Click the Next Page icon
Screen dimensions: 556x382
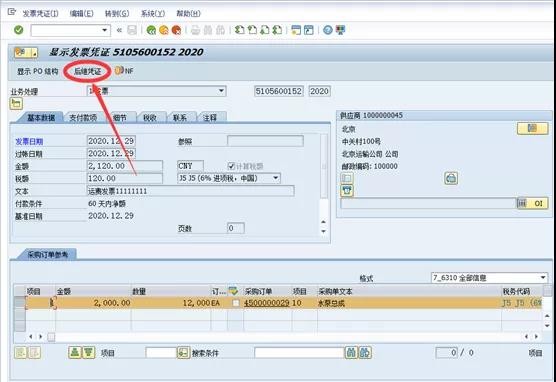pos(265,30)
